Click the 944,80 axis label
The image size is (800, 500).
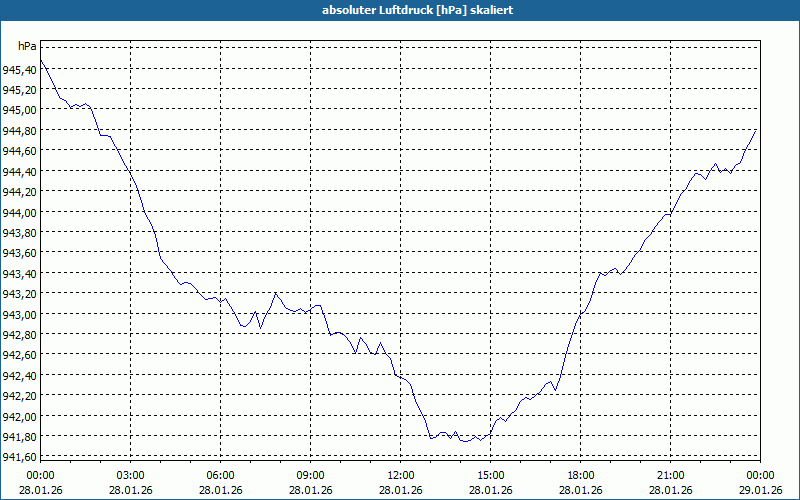[x=19, y=131]
